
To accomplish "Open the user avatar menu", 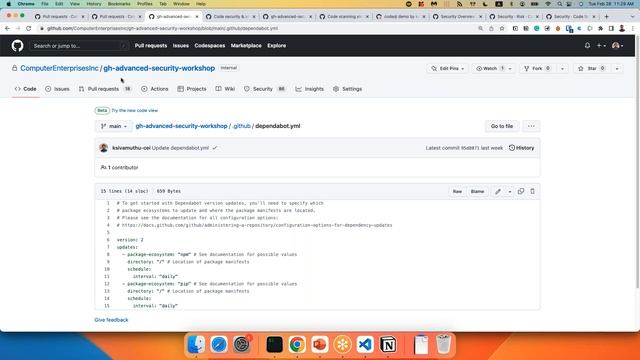I will pyautogui.click(x=617, y=46).
